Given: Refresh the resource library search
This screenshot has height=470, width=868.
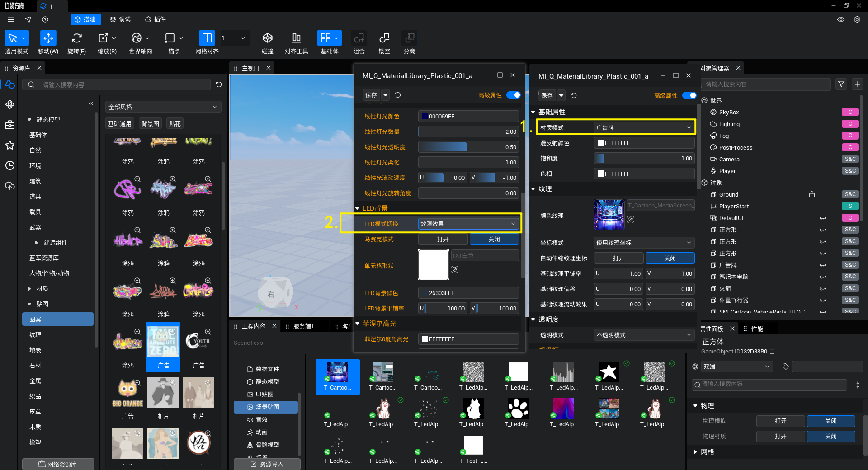Looking at the screenshot, I should [219, 85].
